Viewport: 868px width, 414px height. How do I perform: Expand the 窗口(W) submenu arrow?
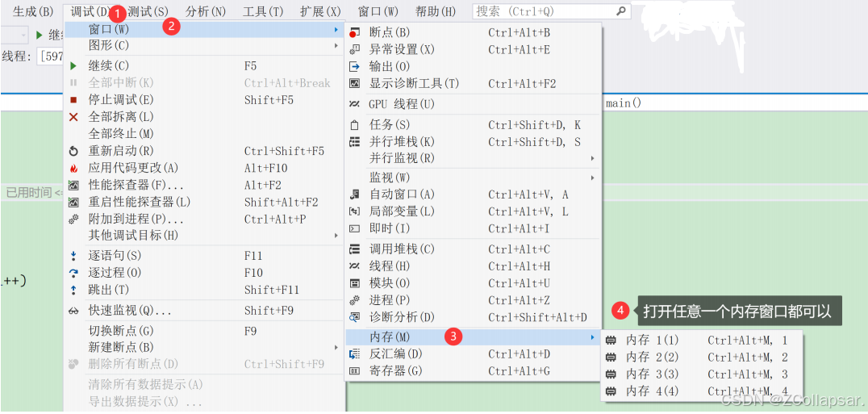336,29
